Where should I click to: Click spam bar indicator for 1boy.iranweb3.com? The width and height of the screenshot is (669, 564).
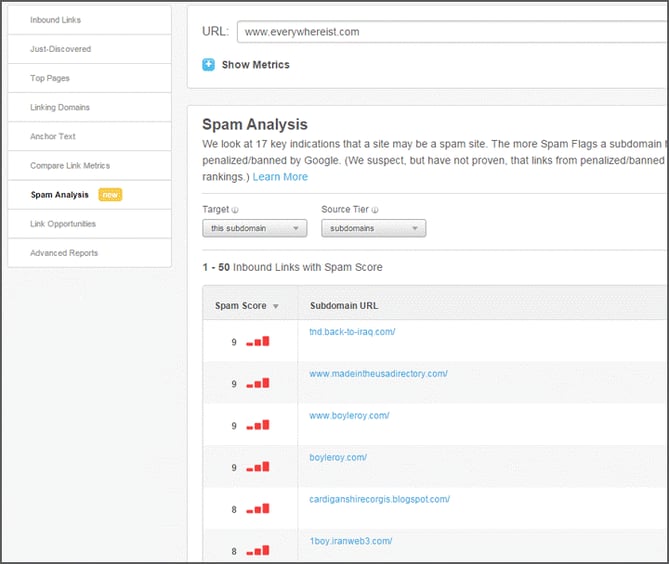(258, 550)
